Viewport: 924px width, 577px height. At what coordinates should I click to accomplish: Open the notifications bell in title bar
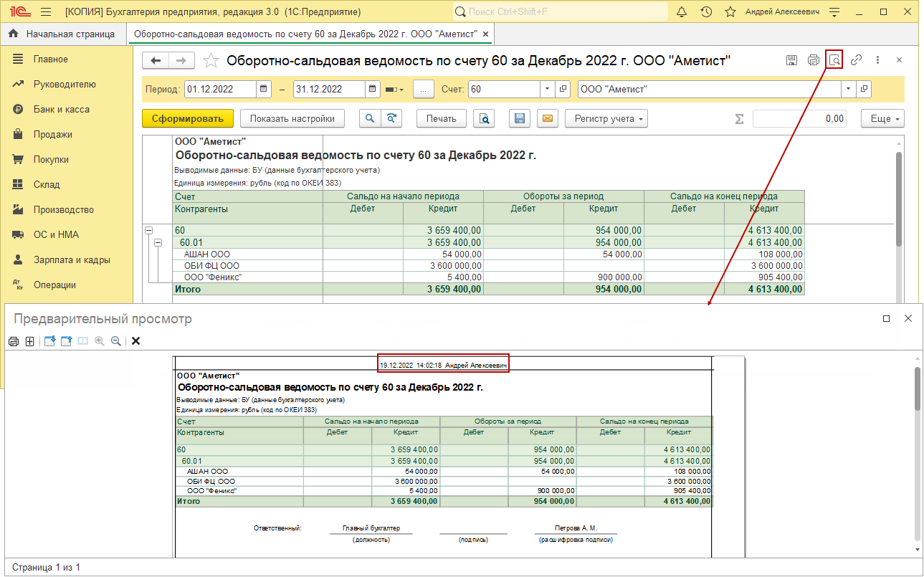pyautogui.click(x=682, y=12)
